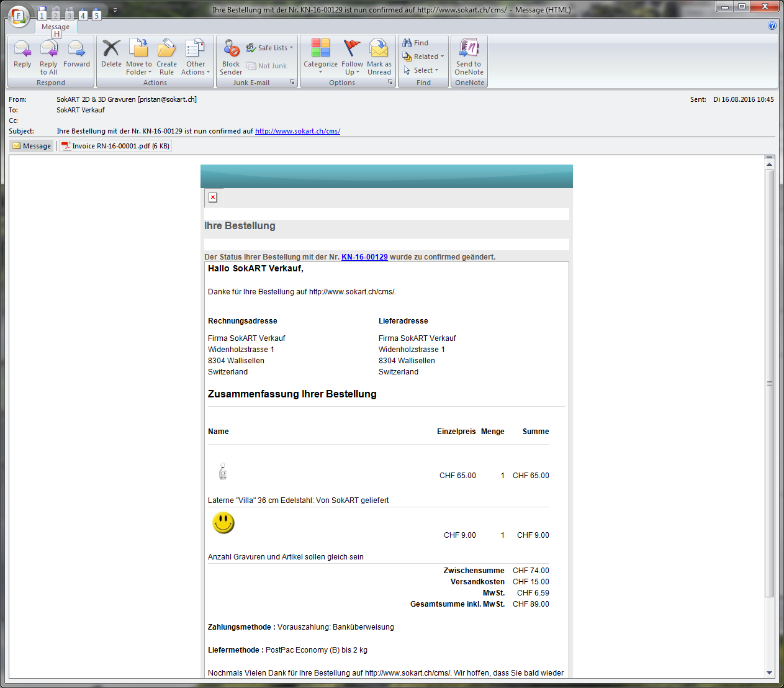Select the Message ribbon tab
The width and height of the screenshot is (784, 688).
(55, 27)
